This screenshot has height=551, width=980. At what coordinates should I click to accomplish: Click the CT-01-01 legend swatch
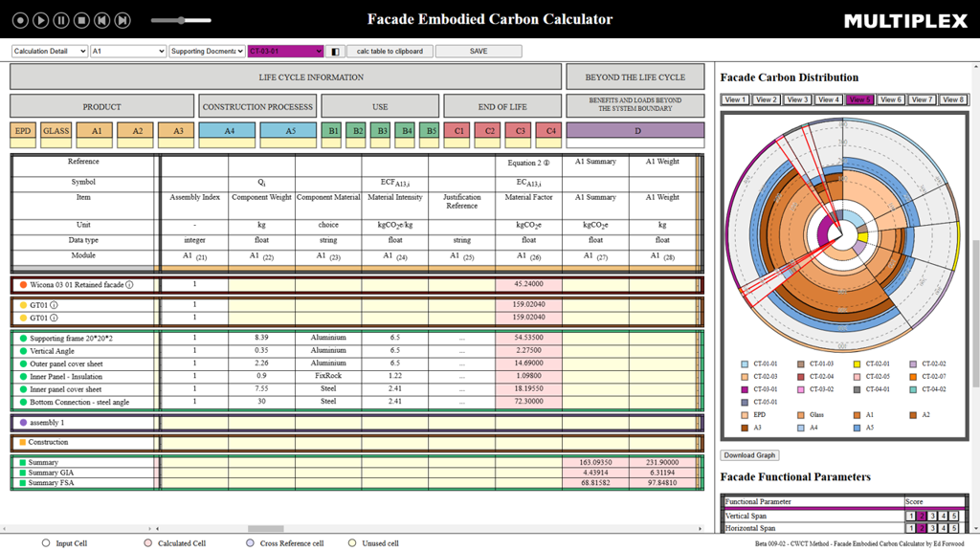click(x=745, y=364)
